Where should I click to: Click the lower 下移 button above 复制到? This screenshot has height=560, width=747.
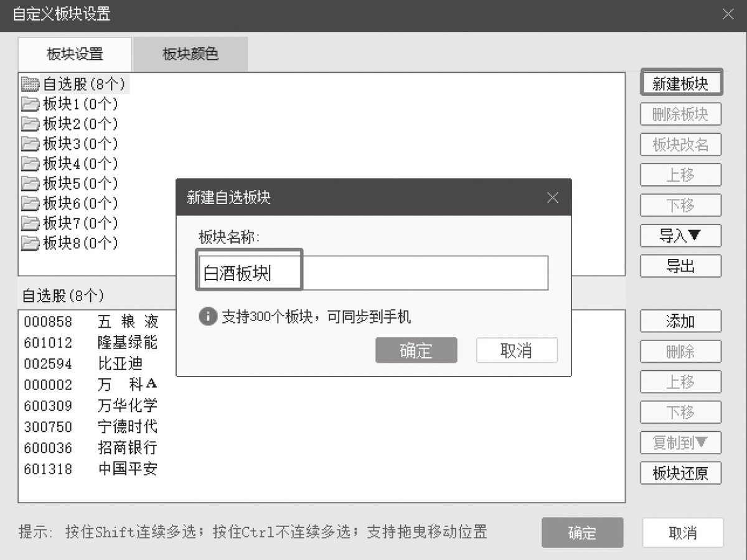click(x=681, y=412)
